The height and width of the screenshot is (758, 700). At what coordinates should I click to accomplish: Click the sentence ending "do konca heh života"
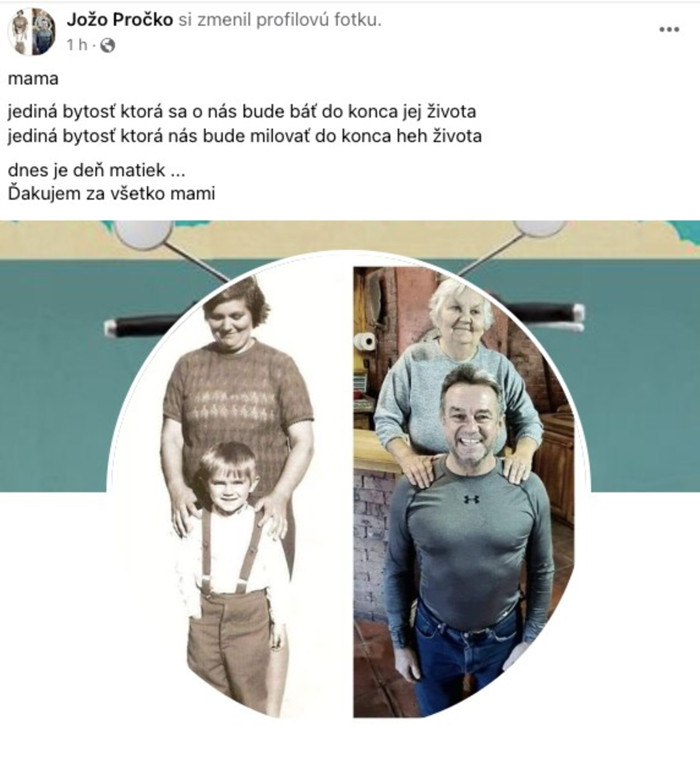click(245, 136)
